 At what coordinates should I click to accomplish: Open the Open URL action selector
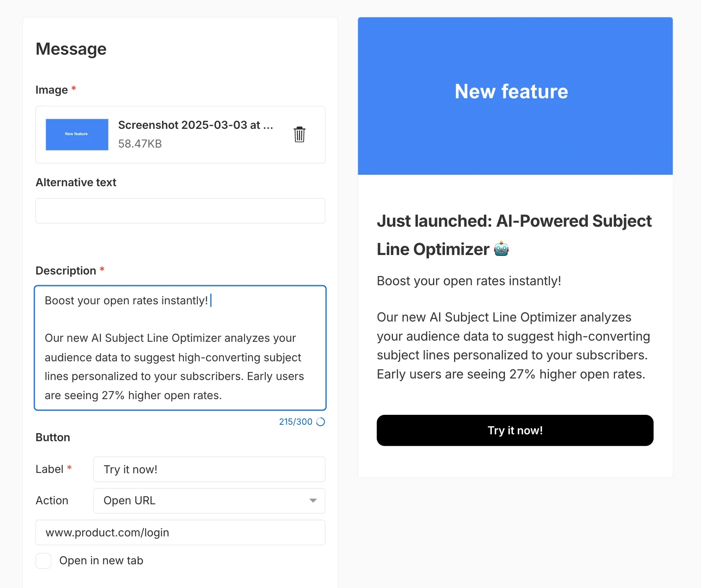coord(209,500)
